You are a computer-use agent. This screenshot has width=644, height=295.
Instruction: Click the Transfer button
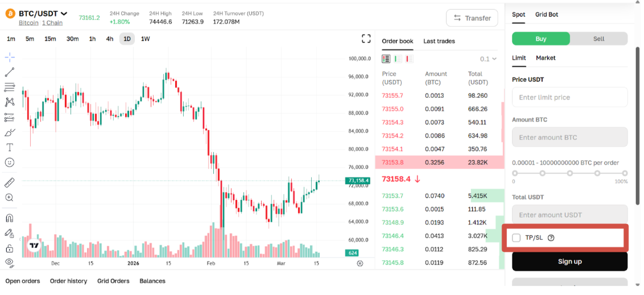click(x=472, y=18)
